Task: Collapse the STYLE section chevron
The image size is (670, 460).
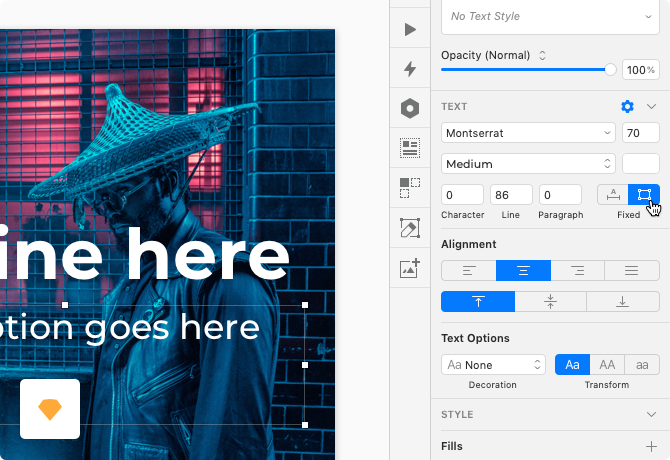Action: pos(651,414)
